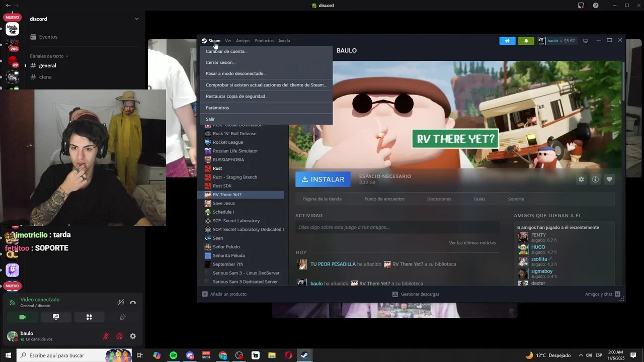This screenshot has width=644, height=362.
Task: Expand discord server header dropdown
Action: click(137, 19)
